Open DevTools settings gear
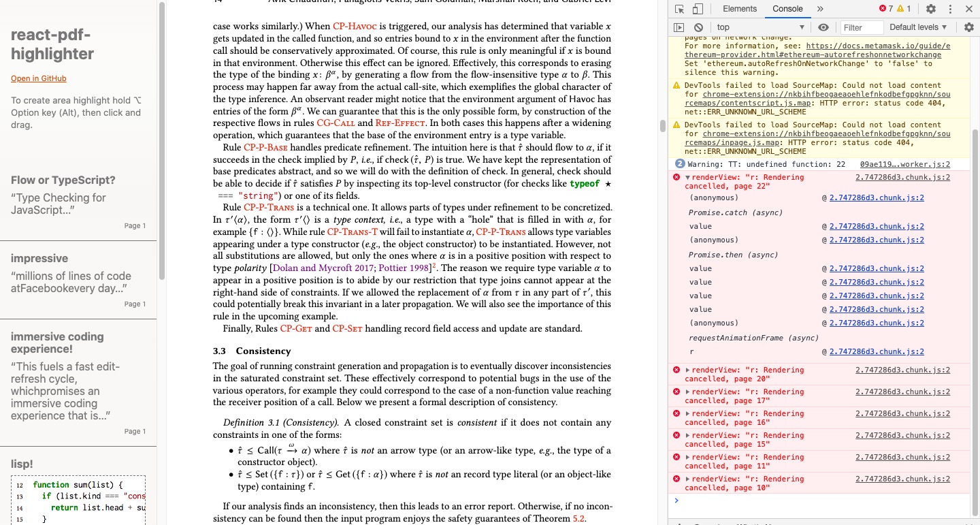Viewport: 980px width, 525px height. (931, 9)
